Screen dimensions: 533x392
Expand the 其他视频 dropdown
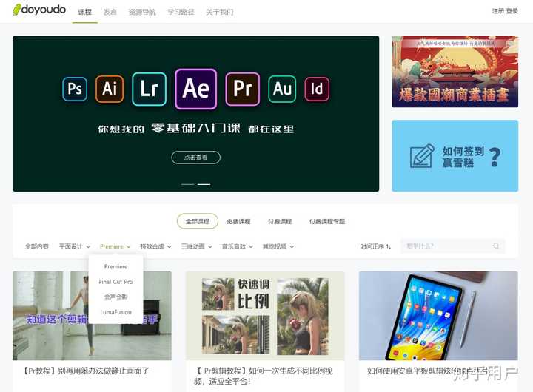(278, 246)
